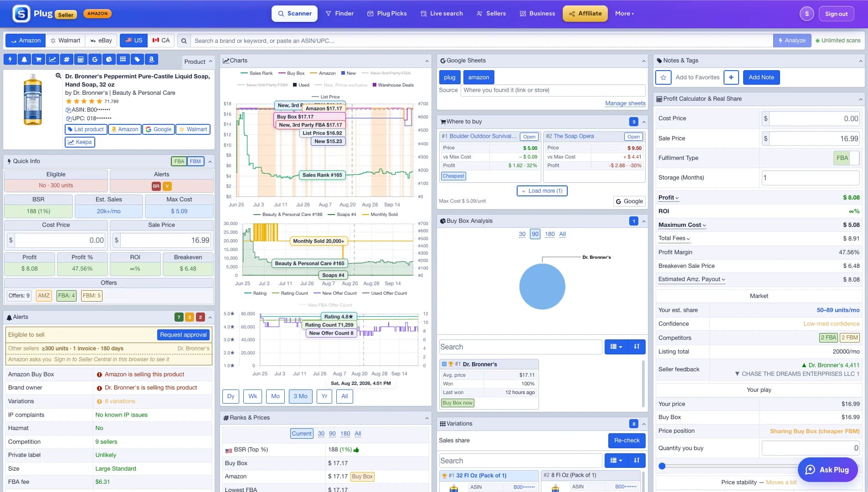Click the shopping cart toolbar icon
This screenshot has width=868, height=492.
[x=38, y=59]
